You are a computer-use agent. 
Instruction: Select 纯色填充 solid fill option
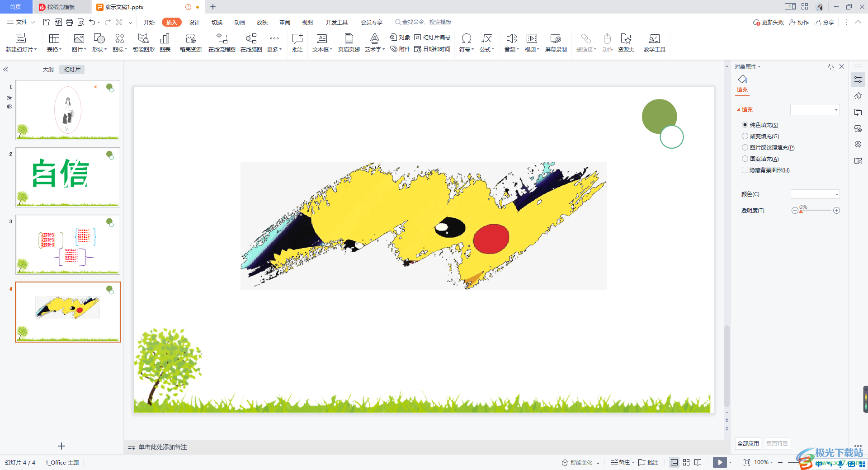click(760, 125)
